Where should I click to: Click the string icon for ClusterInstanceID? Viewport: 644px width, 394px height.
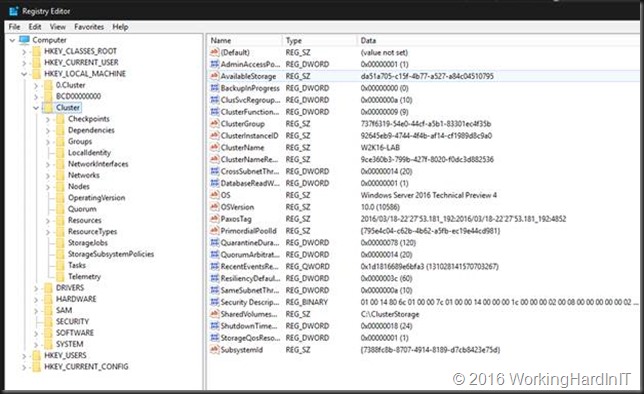(214, 136)
